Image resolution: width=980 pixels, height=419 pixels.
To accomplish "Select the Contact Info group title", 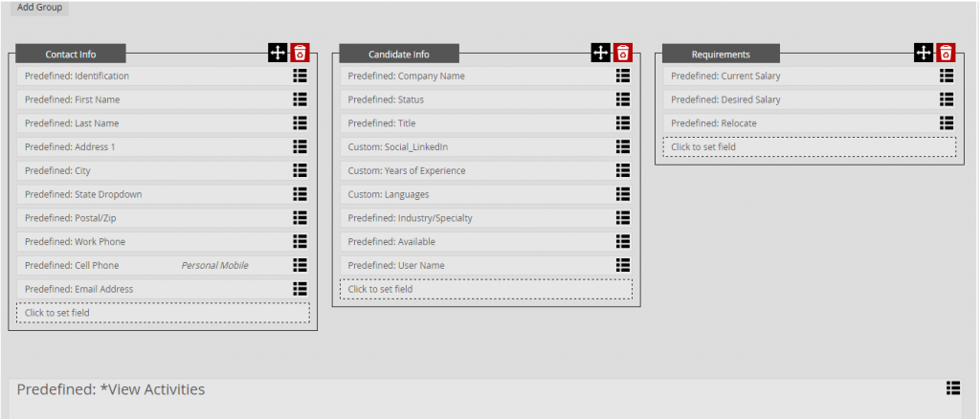I will (x=71, y=54).
